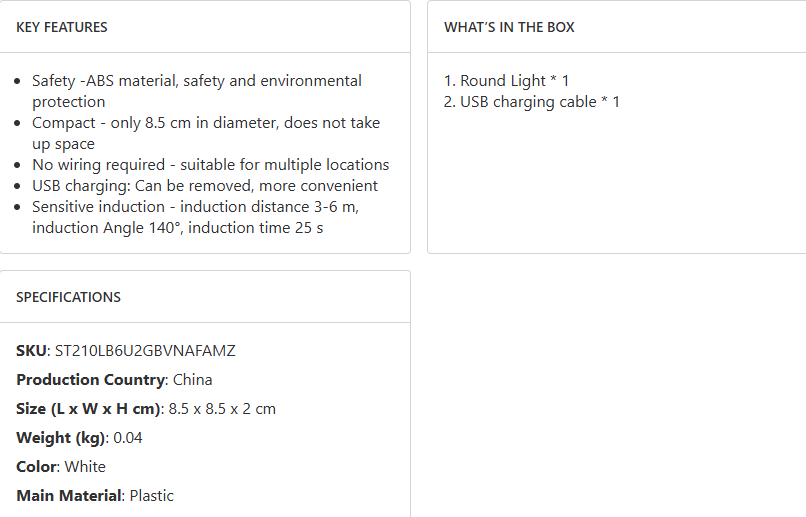Click the 8.5 x 8.5 x 2 cm value

[222, 409]
